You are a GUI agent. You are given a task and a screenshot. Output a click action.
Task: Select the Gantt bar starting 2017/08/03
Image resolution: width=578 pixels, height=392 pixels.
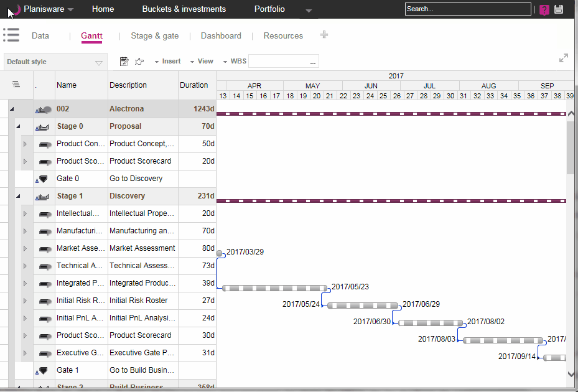coord(503,340)
